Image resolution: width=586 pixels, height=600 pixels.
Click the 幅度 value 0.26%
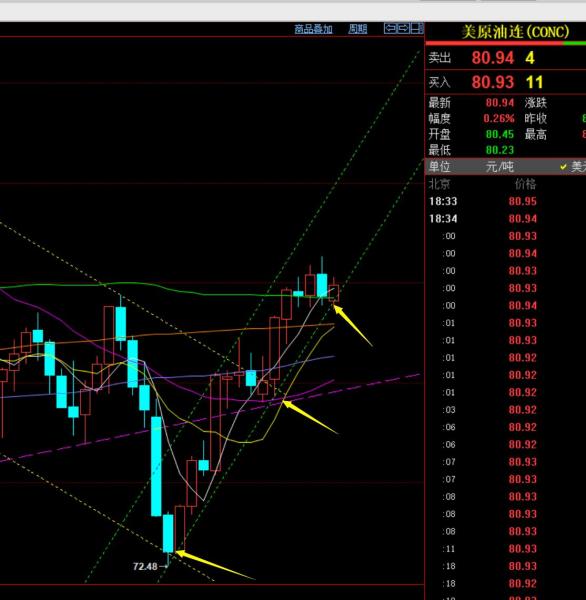[499, 119]
